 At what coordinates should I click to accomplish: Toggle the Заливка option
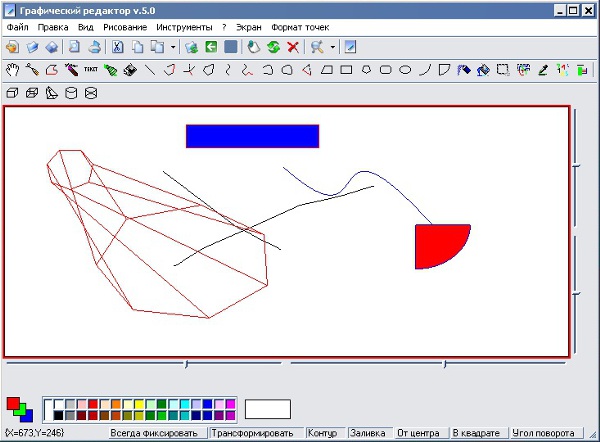[368, 433]
